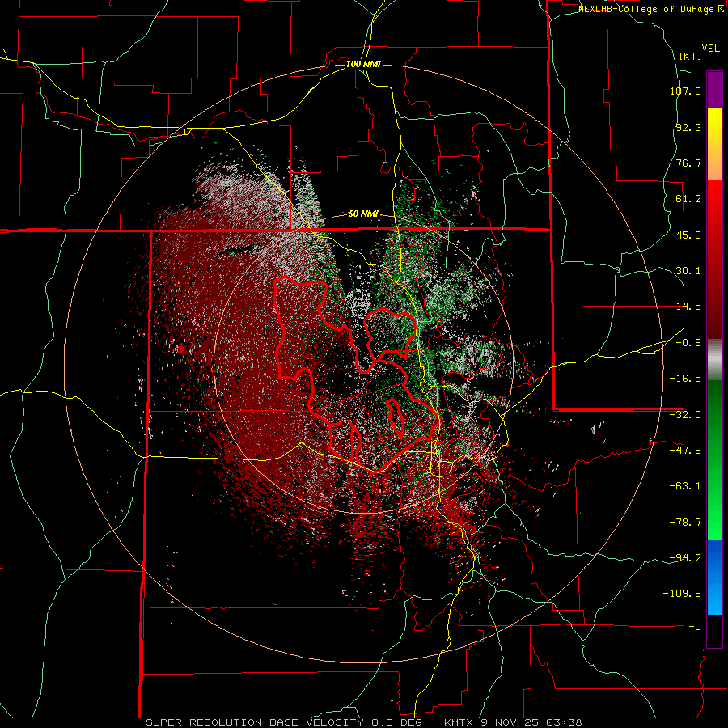Click the -109.8 legend value
The width and height of the screenshot is (728, 728).
[682, 594]
